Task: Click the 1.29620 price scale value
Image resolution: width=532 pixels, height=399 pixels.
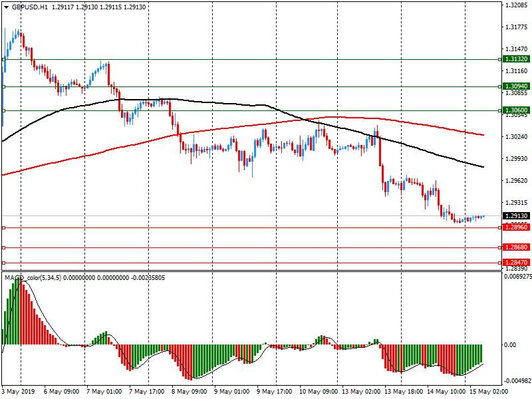Action: pyautogui.click(x=517, y=181)
